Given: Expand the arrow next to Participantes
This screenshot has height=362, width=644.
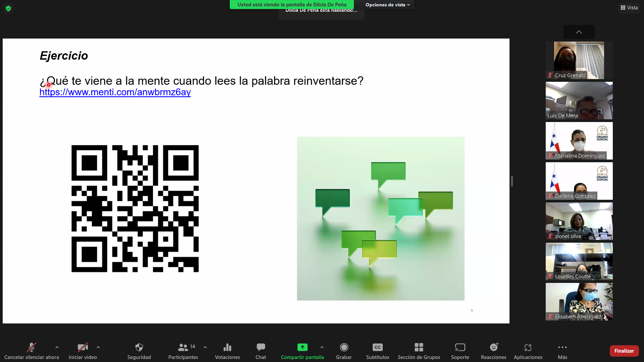Looking at the screenshot, I should tap(205, 347).
